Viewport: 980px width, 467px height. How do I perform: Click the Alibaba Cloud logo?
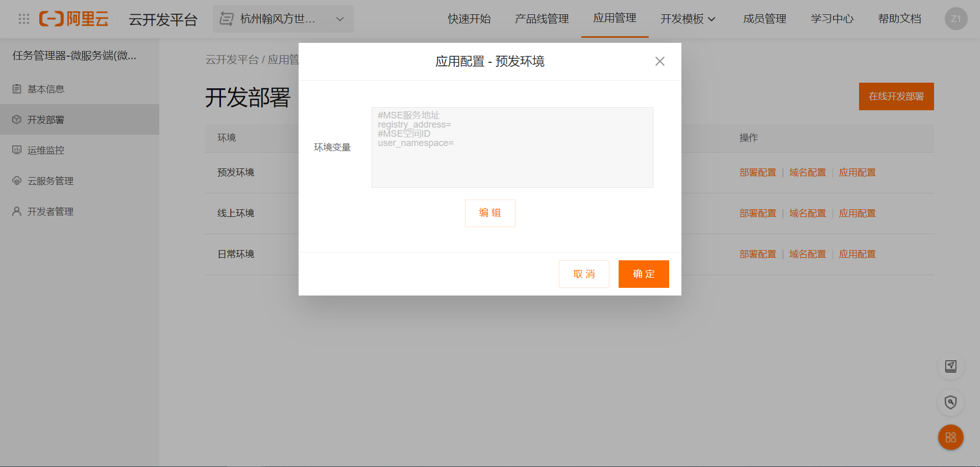74,19
